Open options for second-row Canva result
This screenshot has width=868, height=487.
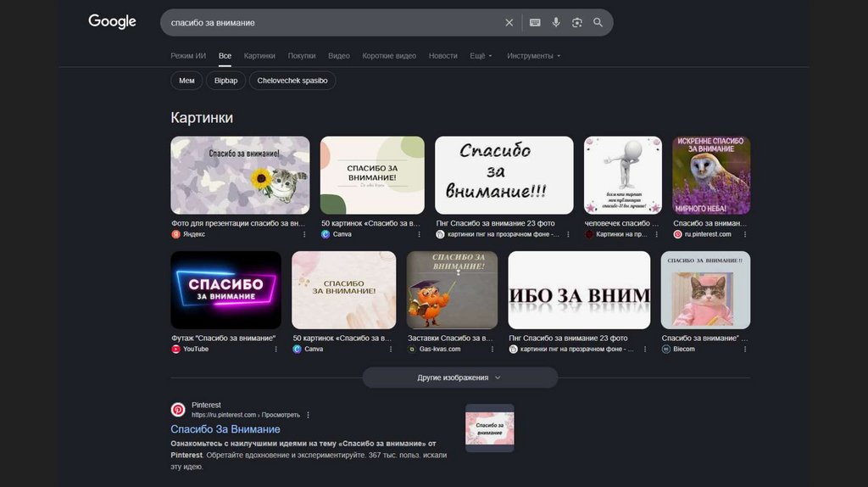[x=390, y=349]
